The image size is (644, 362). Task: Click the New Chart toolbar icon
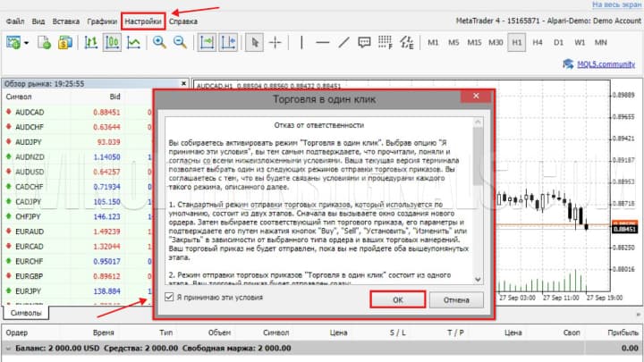click(x=13, y=42)
